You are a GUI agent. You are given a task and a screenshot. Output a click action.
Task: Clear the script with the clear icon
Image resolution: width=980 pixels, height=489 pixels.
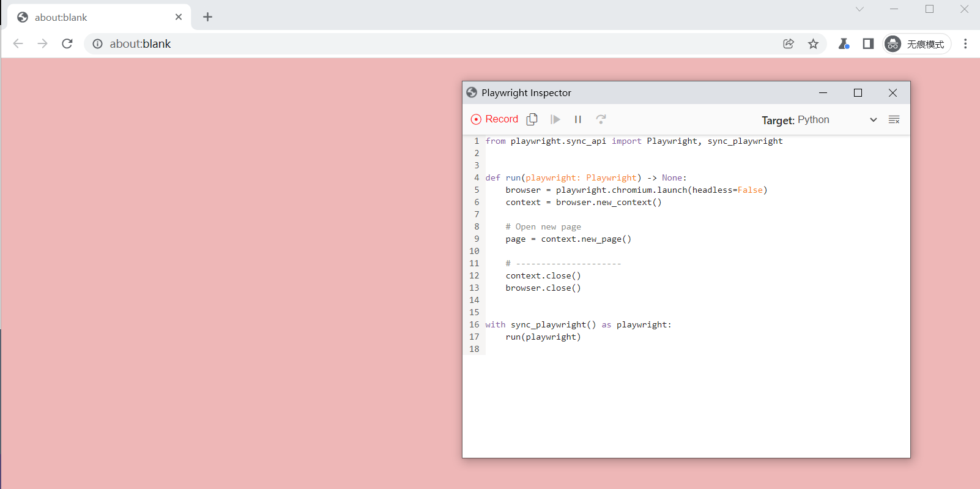894,120
